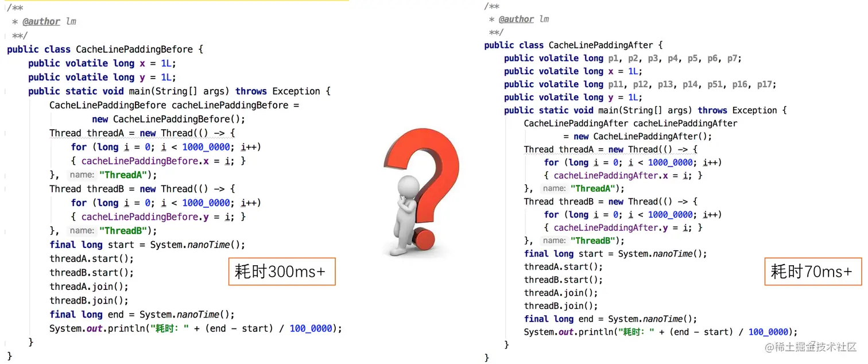The image size is (868, 364).
Task: Click the "cacheLinePaddingAfter.y = i;" statement
Action: [x=623, y=227]
